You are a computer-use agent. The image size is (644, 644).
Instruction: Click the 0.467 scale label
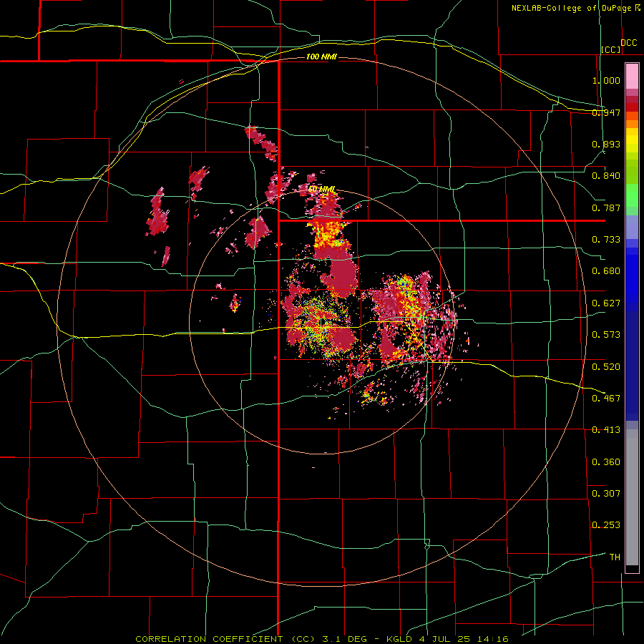pyautogui.click(x=606, y=399)
